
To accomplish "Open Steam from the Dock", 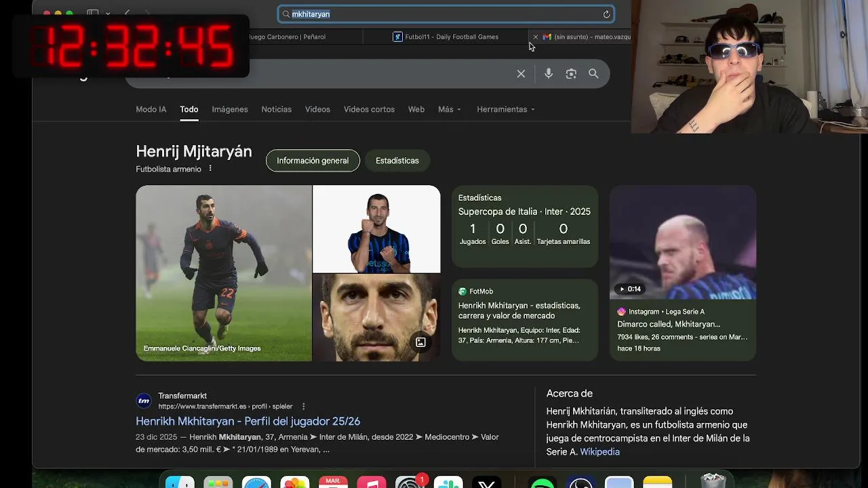I will (581, 483).
